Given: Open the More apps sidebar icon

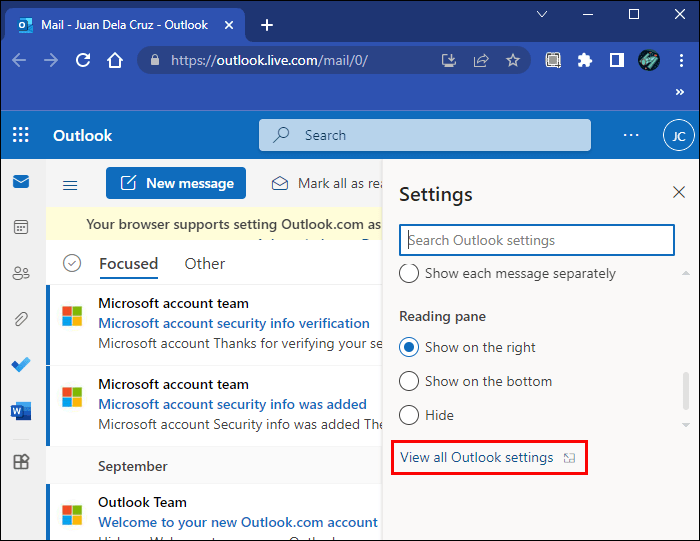Looking at the screenshot, I should point(21,461).
